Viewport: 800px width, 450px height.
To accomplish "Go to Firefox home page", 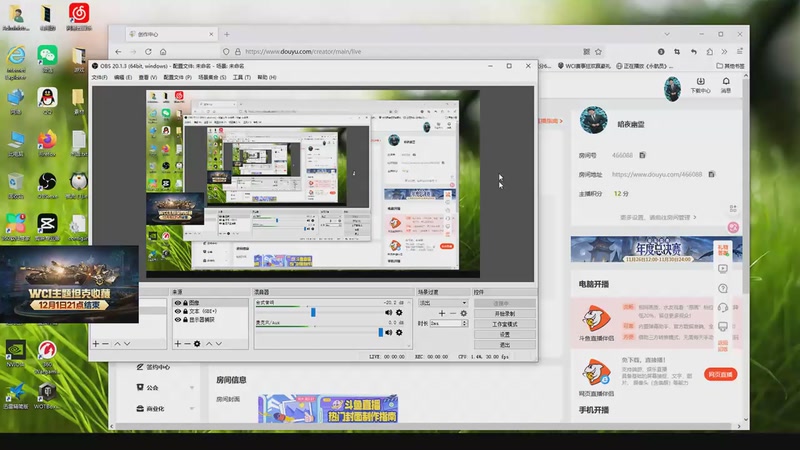I will [x=163, y=52].
